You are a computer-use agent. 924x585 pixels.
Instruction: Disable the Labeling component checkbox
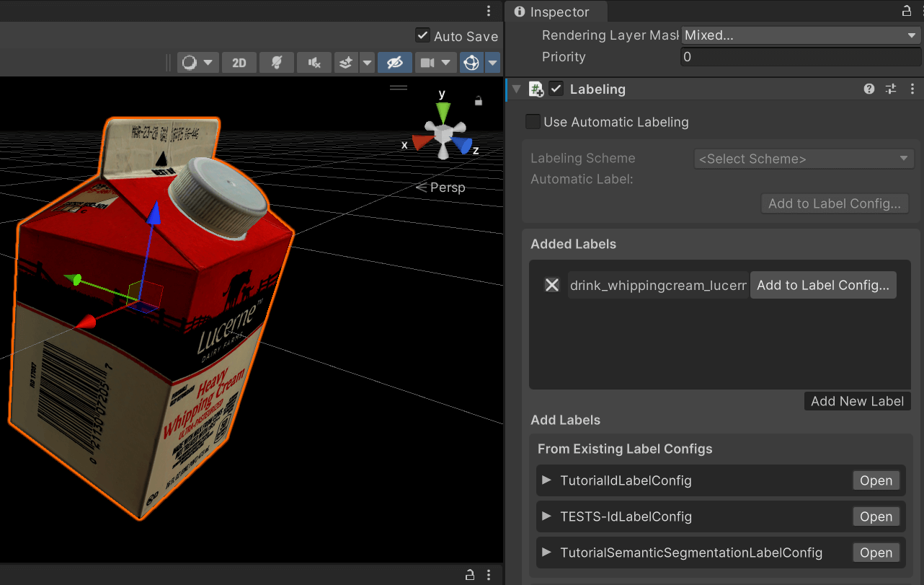[556, 89]
